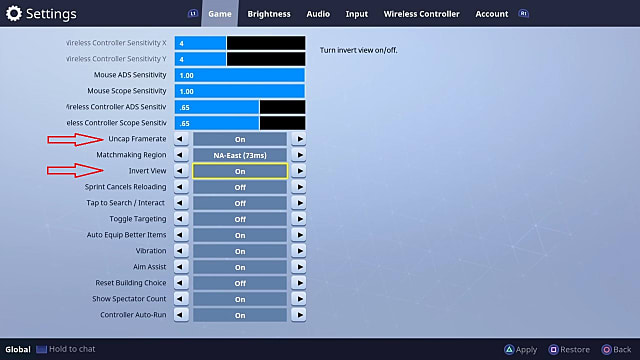Viewport: 640px width, 360px height.
Task: Click left arrow for Sprint Cancels Reloading
Action: pos(181,187)
